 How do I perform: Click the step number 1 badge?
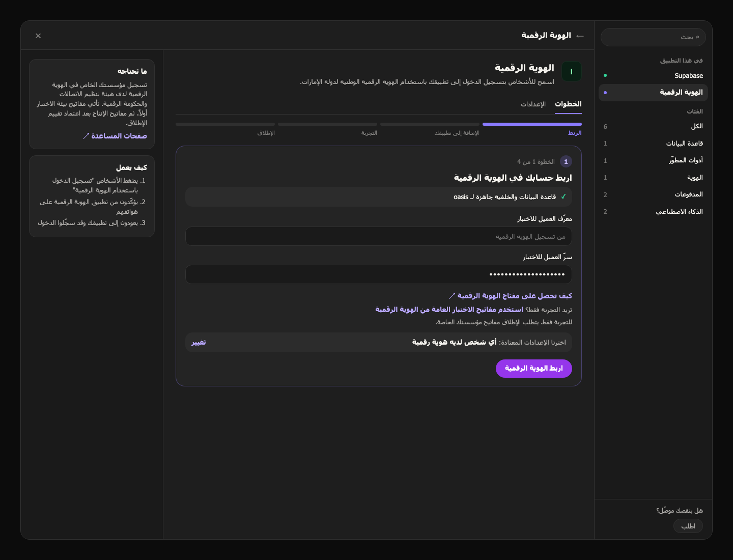pyautogui.click(x=566, y=161)
